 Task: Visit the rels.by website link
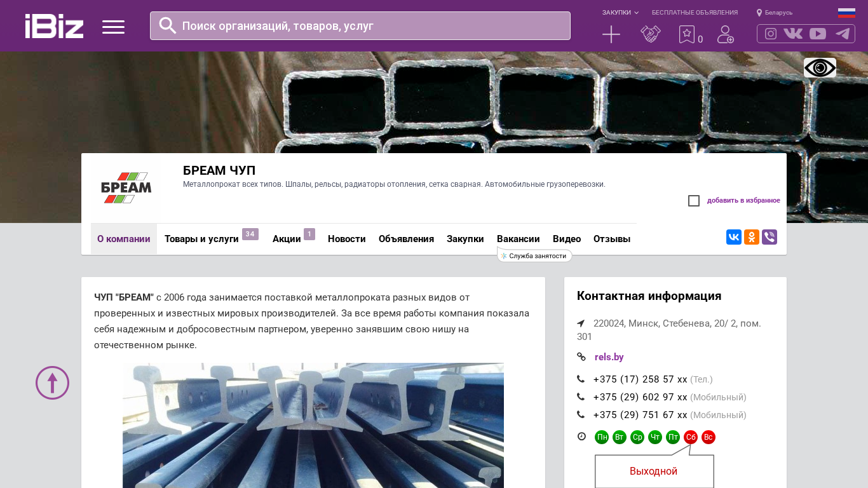pos(609,357)
